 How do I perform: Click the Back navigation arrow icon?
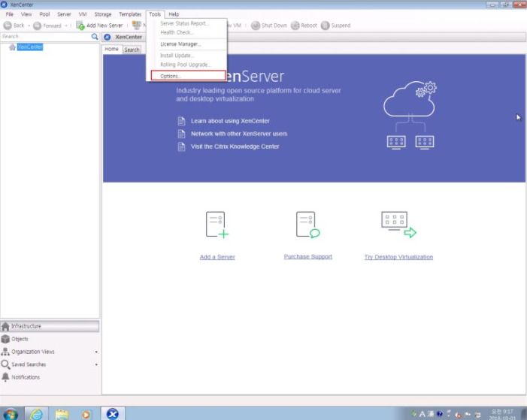point(8,26)
